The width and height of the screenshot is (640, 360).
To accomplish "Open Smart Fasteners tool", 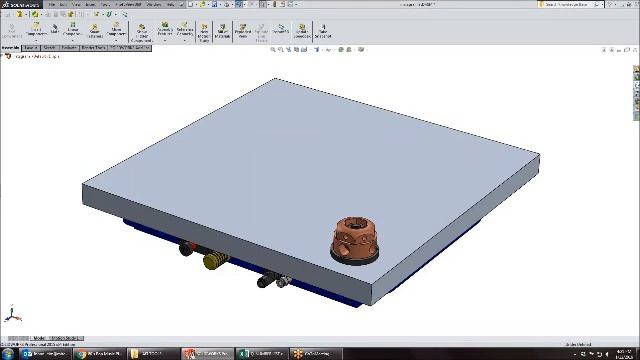I will (95, 30).
